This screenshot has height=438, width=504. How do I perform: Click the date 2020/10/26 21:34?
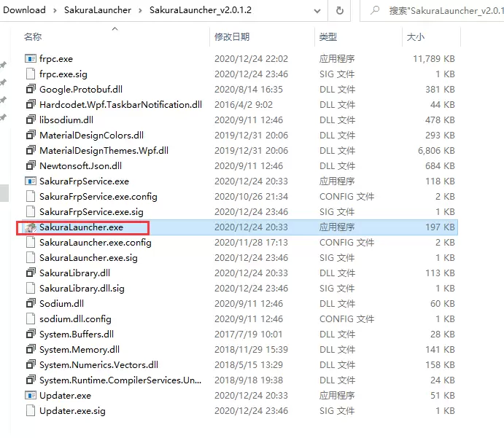252,197
